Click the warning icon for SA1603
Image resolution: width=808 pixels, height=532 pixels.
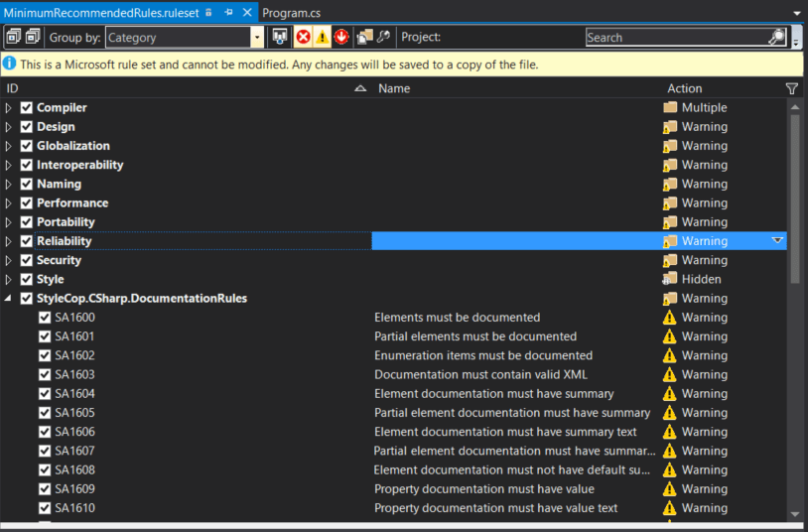click(669, 375)
